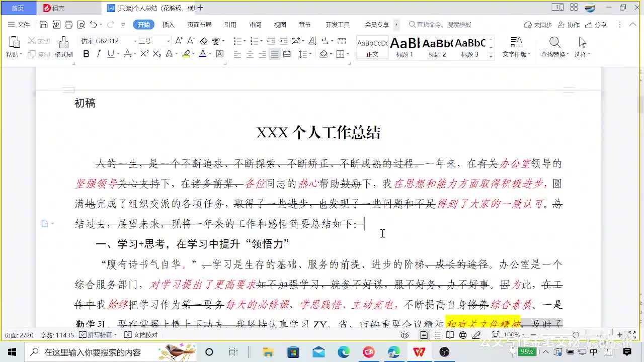Increase paragraph indent
The width and height of the screenshot is (644, 362).
283,41
